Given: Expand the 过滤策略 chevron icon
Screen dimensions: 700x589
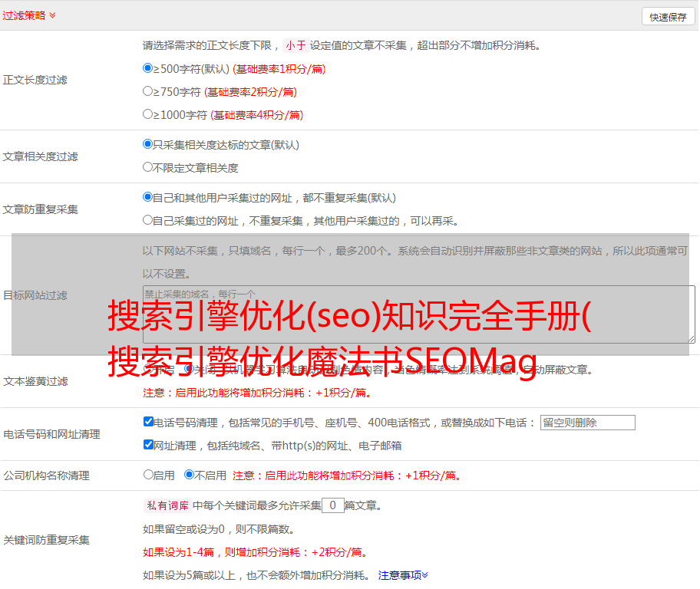Looking at the screenshot, I should pos(53,15).
